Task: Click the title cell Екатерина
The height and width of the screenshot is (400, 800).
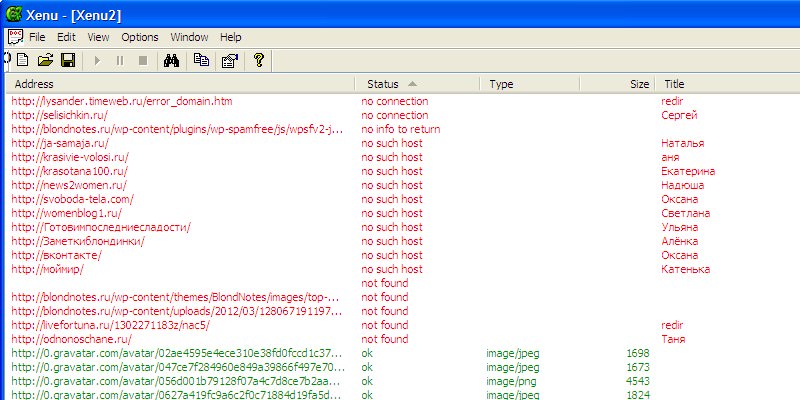Action: [x=688, y=171]
